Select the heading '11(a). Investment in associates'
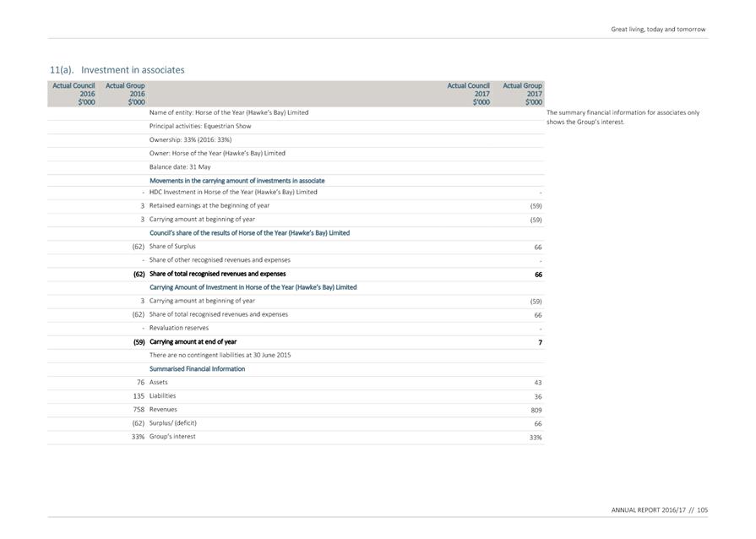This screenshot has width=756, height=539. [117, 70]
